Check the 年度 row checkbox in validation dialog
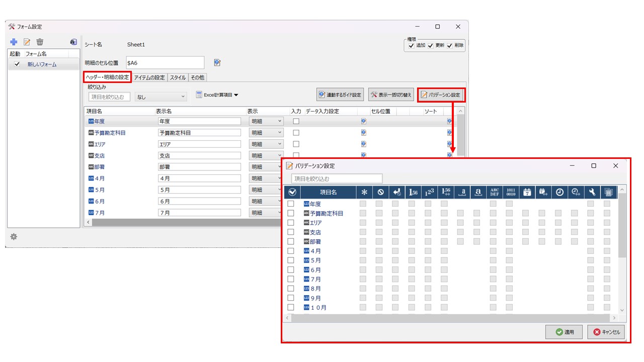 (x=291, y=204)
